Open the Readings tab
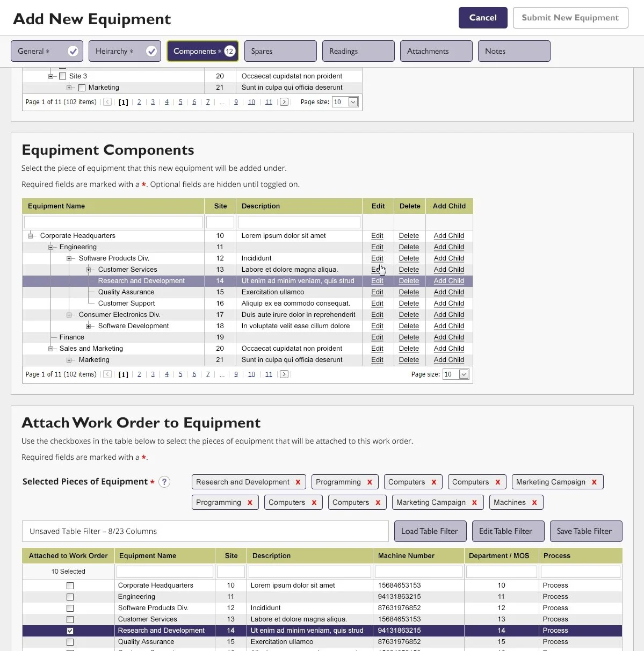 pos(358,51)
